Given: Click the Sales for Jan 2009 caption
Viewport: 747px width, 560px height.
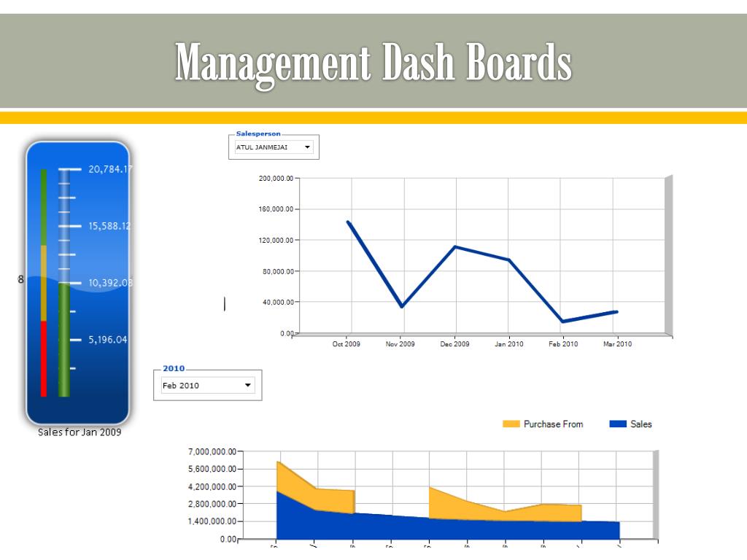Looking at the screenshot, I should (x=80, y=432).
